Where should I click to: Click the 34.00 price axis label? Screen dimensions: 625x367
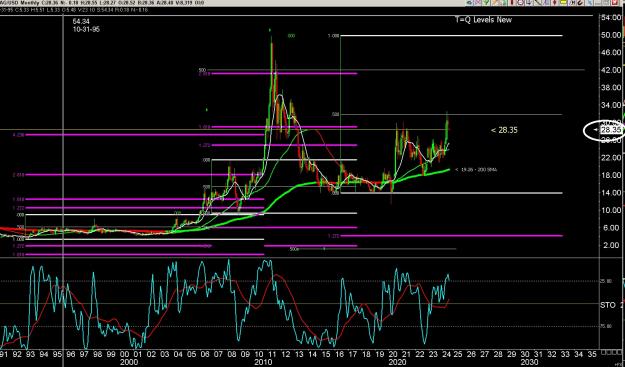[x=611, y=105]
